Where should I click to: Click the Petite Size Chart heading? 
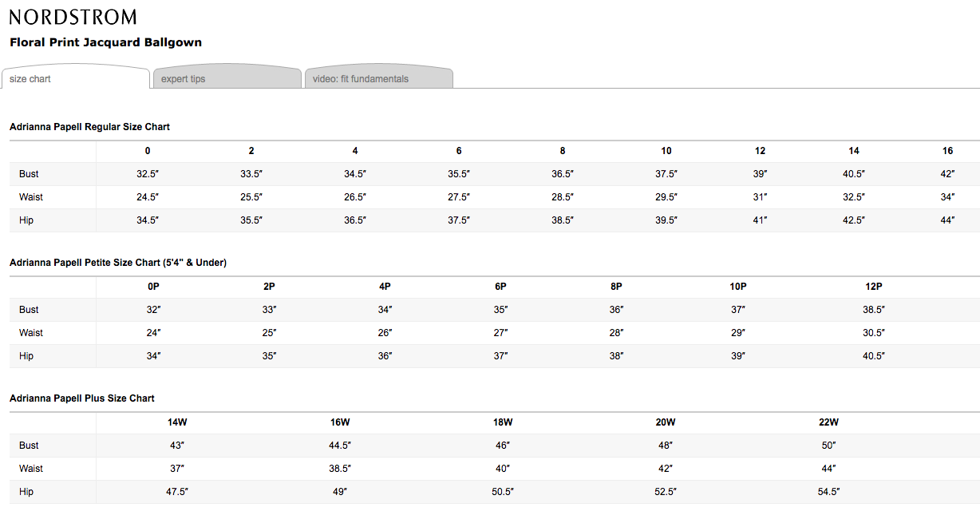point(118,263)
